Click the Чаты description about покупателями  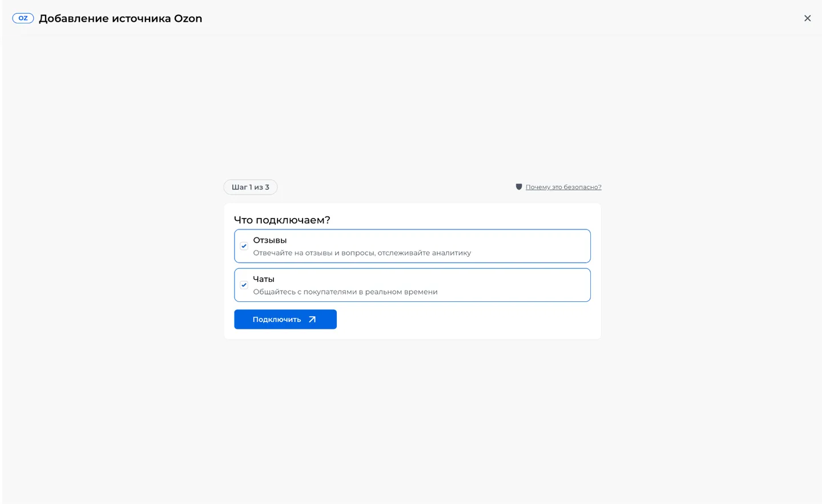click(x=345, y=292)
